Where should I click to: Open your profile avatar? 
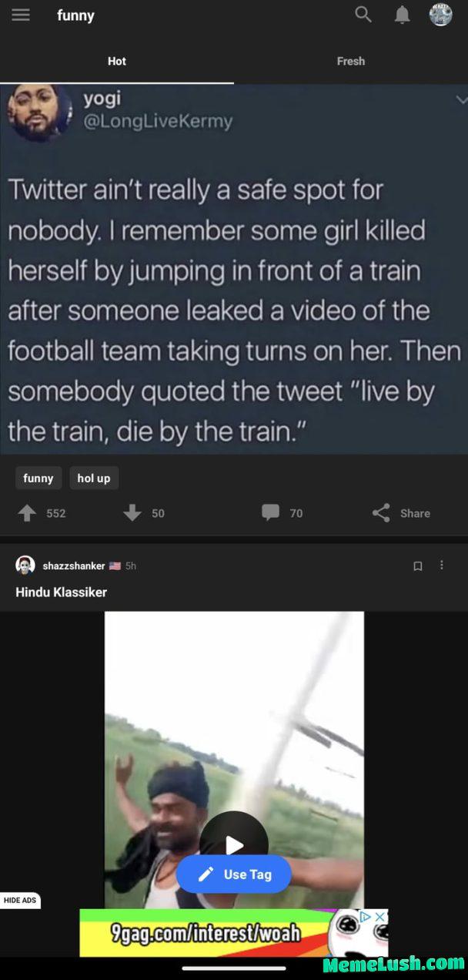[440, 14]
